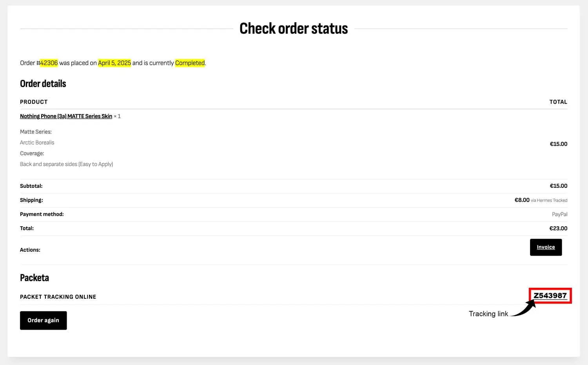Select the highlighted order number 42306
588x365 pixels.
pyautogui.click(x=49, y=63)
